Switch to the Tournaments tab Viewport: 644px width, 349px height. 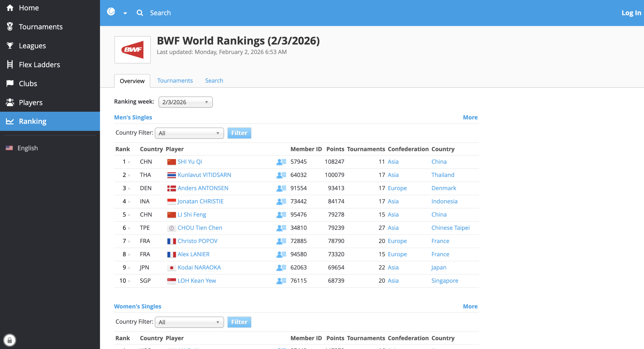(175, 81)
